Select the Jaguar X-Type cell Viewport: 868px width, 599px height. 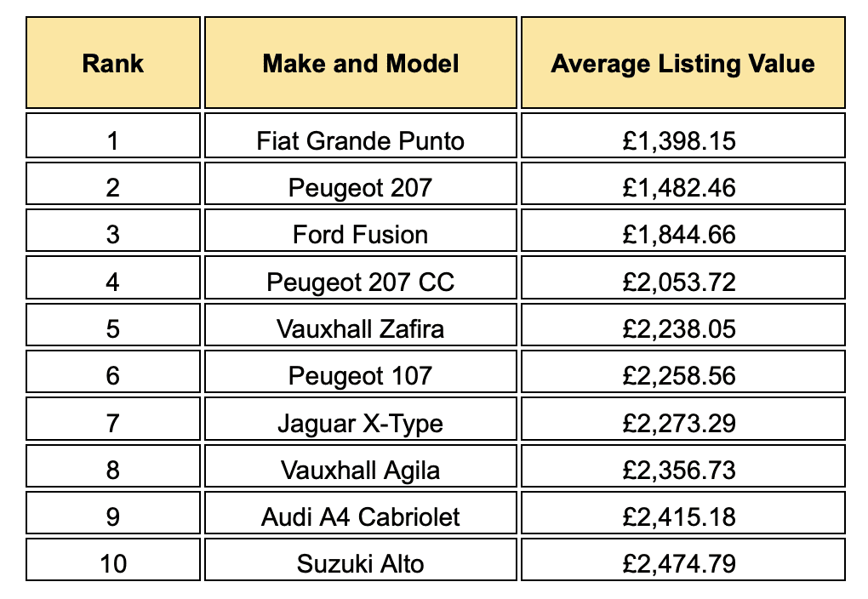pyautogui.click(x=360, y=419)
